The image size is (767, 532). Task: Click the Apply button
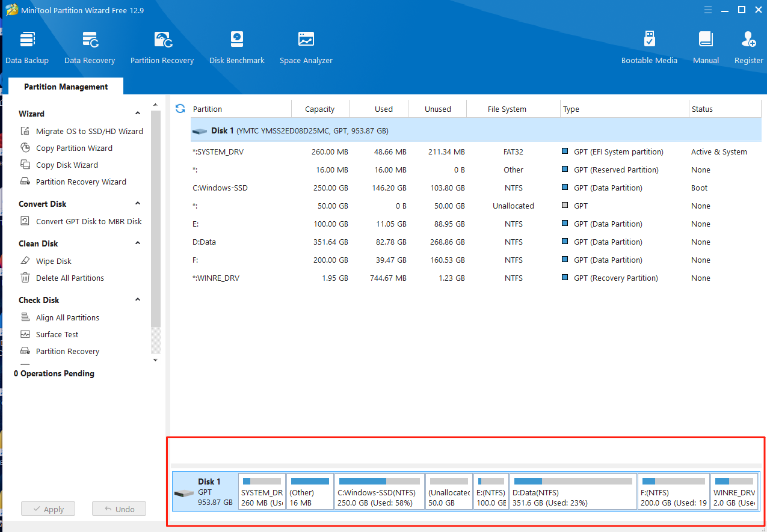pos(48,509)
